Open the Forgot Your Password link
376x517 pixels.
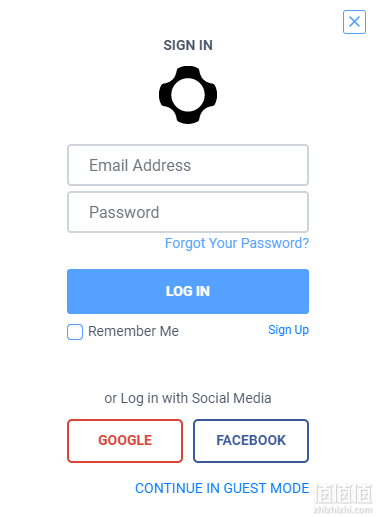pos(237,243)
